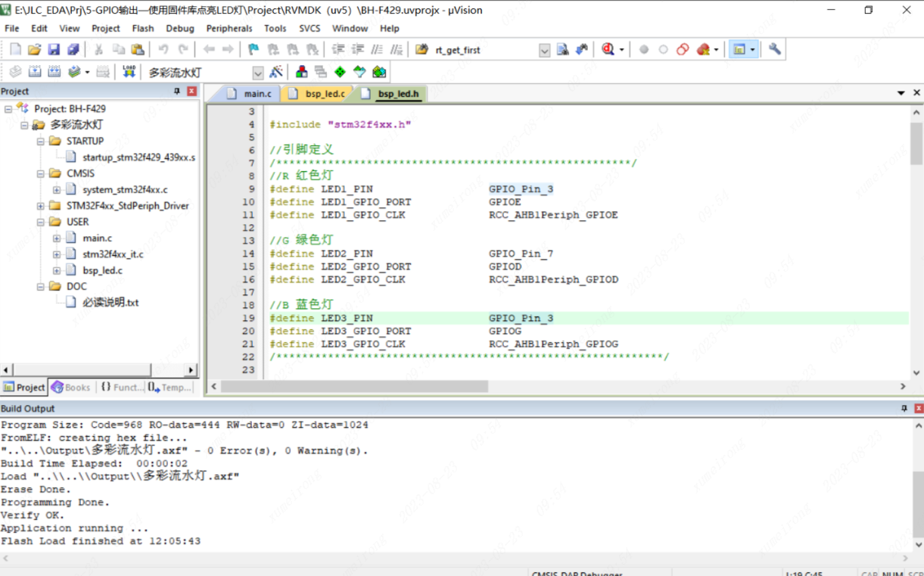Select bsp_led.c in the USER folder
Viewport: 924px width, 576px height.
(102, 270)
